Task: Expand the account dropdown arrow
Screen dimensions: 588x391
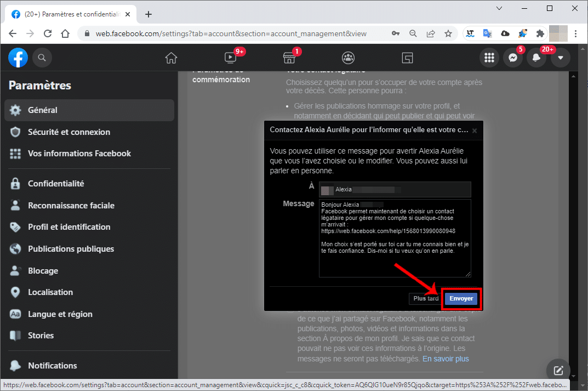Action: coord(560,58)
